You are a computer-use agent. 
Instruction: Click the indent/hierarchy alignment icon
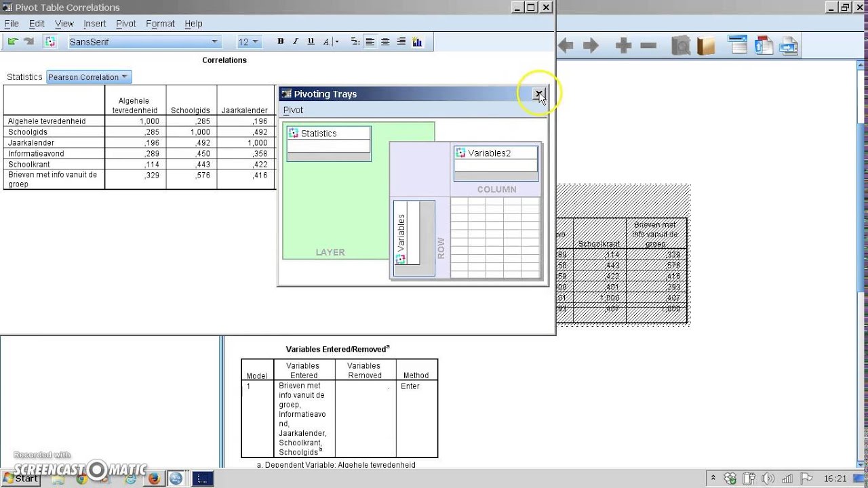pos(355,41)
